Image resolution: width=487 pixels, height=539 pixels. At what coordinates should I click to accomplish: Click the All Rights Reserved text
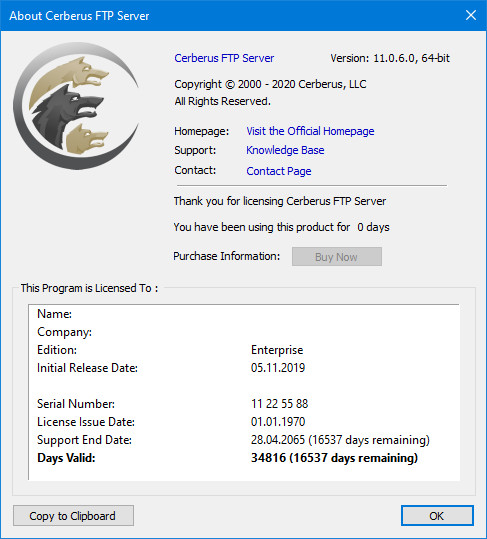click(x=222, y=101)
